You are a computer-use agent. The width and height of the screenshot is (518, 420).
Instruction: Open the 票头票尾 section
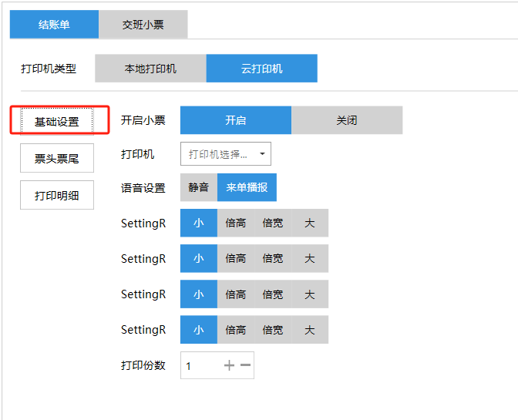click(57, 159)
